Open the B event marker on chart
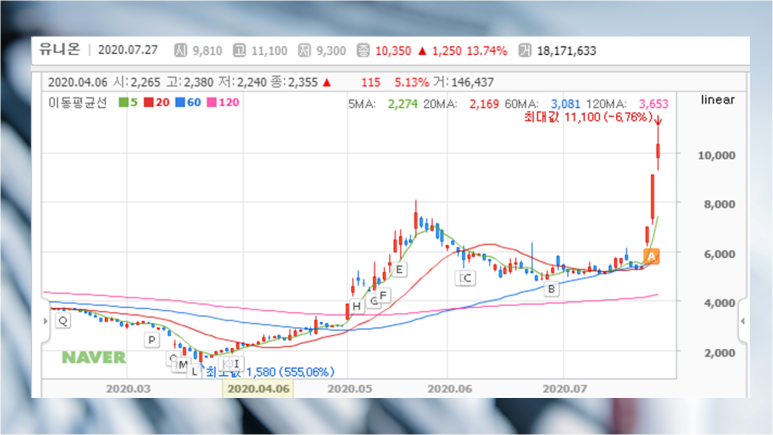This screenshot has width=773, height=435. (551, 289)
